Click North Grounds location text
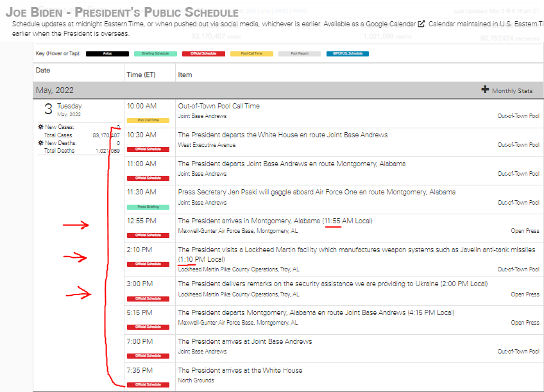The height and width of the screenshot is (392, 544). coord(196,380)
